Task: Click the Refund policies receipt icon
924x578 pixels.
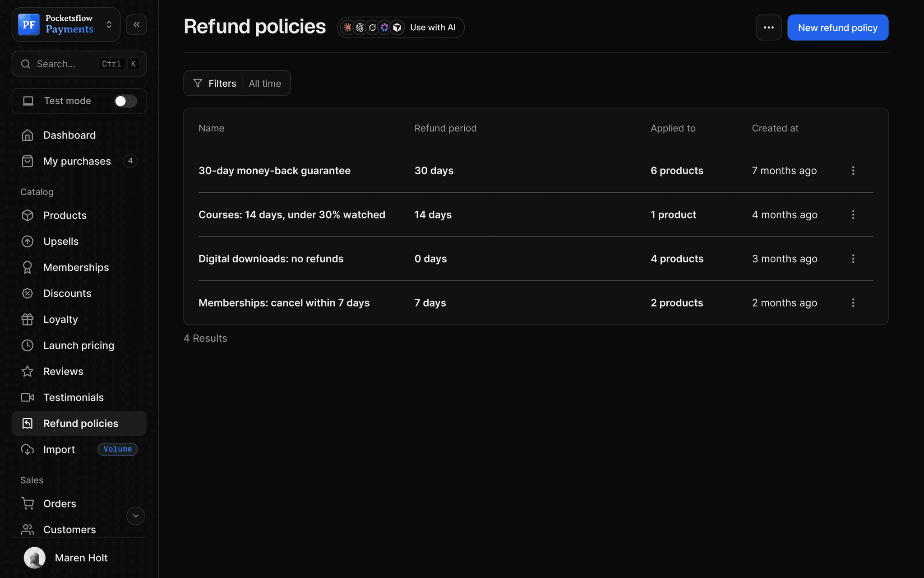Action: (x=28, y=424)
